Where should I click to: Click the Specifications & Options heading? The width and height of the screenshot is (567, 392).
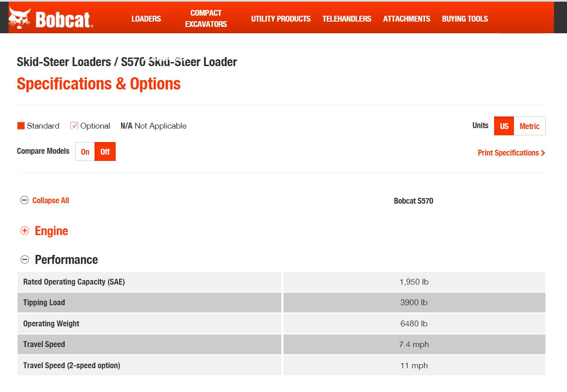click(99, 84)
